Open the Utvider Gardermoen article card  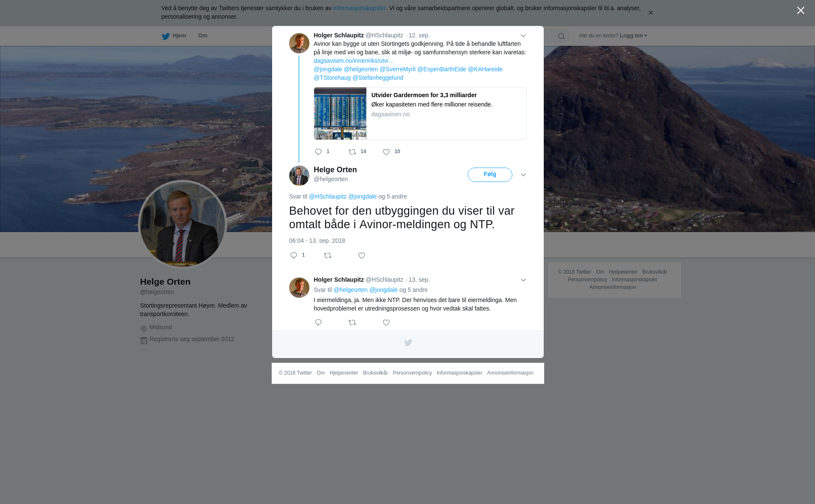[420, 114]
